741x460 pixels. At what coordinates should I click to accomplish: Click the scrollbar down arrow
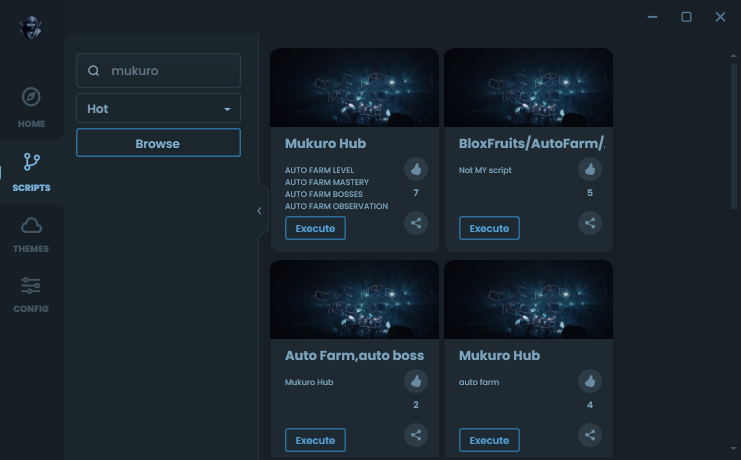point(733,448)
